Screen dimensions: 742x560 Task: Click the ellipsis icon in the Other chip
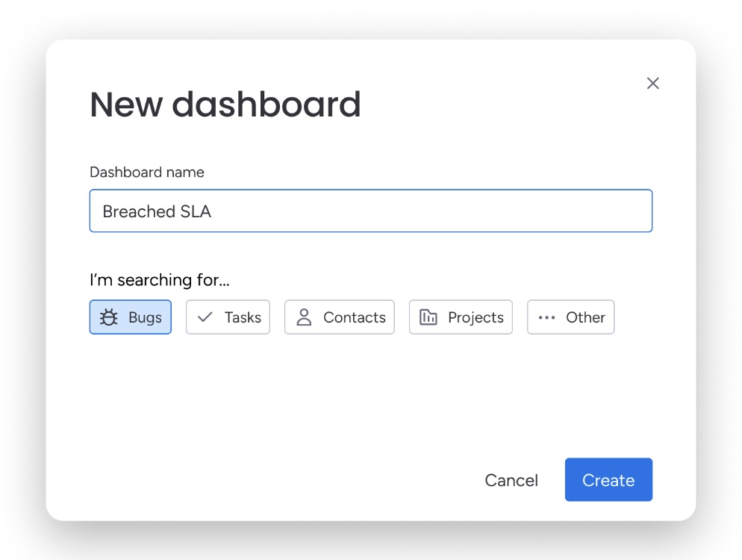click(546, 317)
